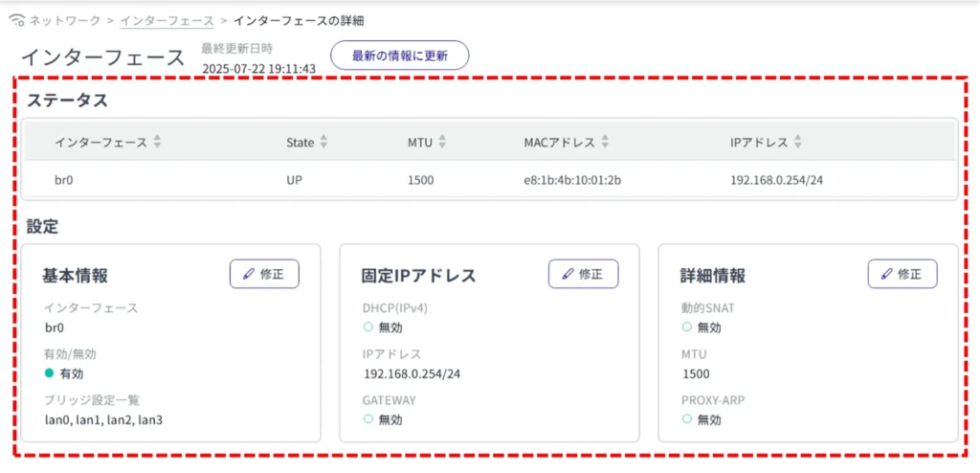This screenshot has height=473, width=980.
Task: Toggle the 動的SNAT 無効 indicator
Action: click(x=687, y=327)
